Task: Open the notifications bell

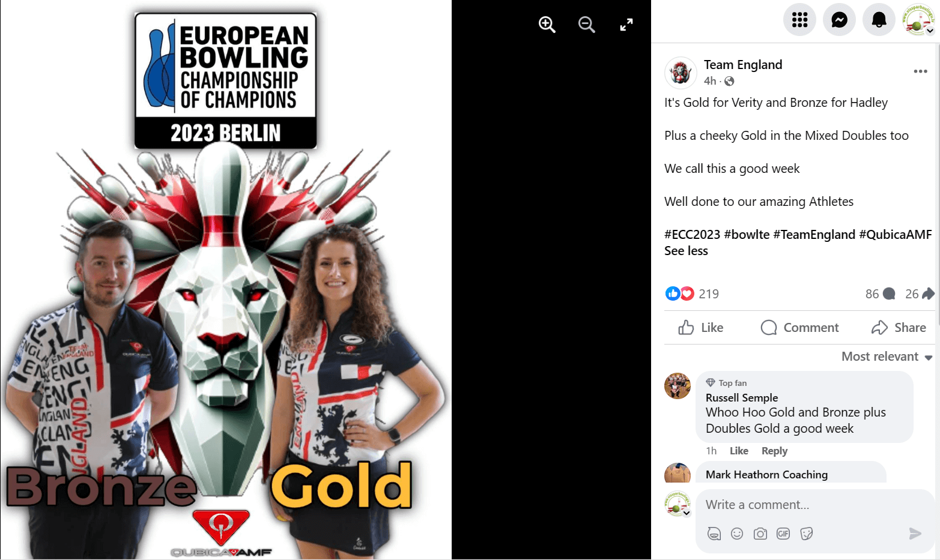Action: click(x=879, y=20)
